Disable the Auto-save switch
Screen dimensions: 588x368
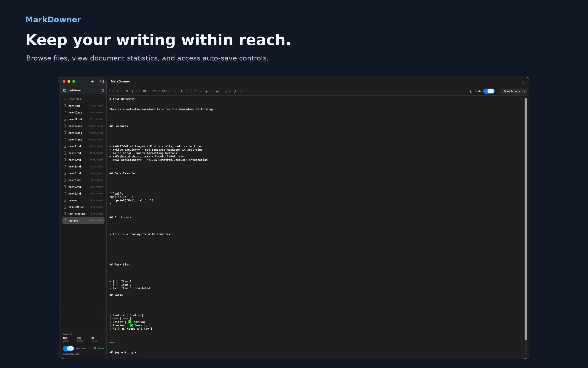68,348
